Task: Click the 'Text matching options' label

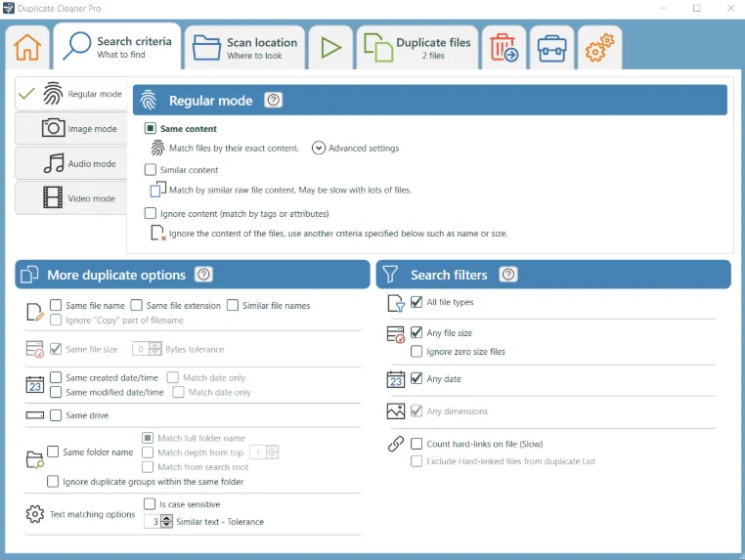Action: (93, 514)
